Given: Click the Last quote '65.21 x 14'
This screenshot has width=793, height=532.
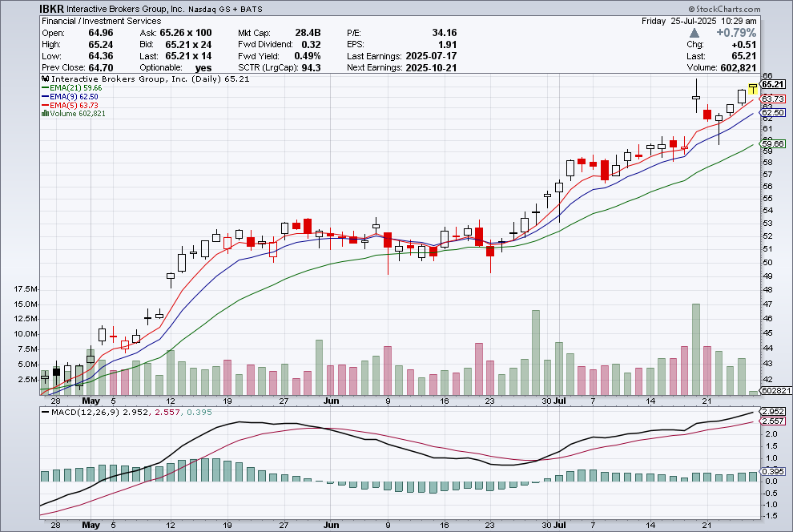Looking at the screenshot, I should coord(188,56).
